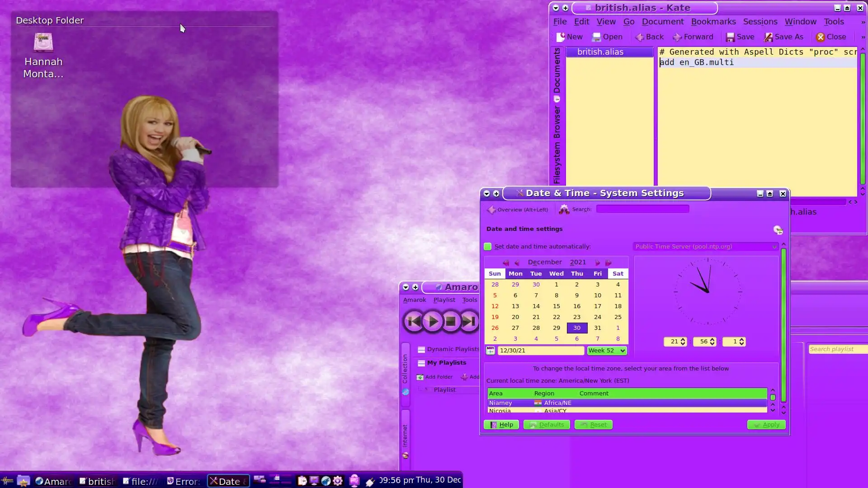Go to previous year arrow in calendar

[506, 263]
